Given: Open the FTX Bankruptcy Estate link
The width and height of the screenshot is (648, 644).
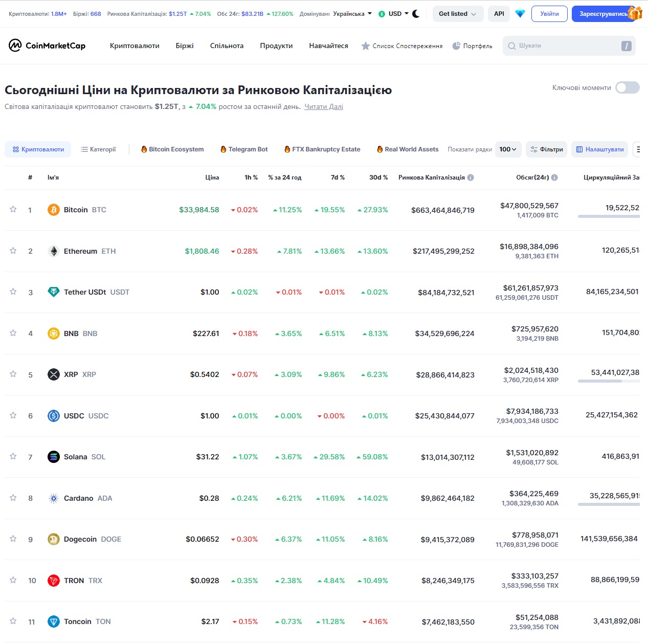Looking at the screenshot, I should coord(322,149).
